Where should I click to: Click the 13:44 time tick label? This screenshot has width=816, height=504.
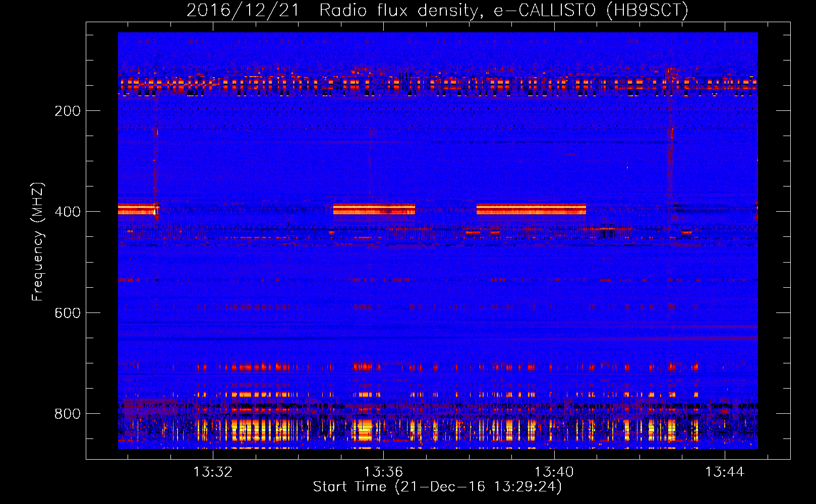click(724, 472)
